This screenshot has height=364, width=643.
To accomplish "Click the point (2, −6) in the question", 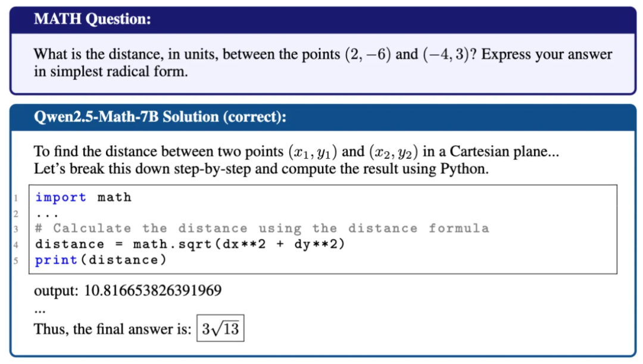I will pyautogui.click(x=369, y=55).
